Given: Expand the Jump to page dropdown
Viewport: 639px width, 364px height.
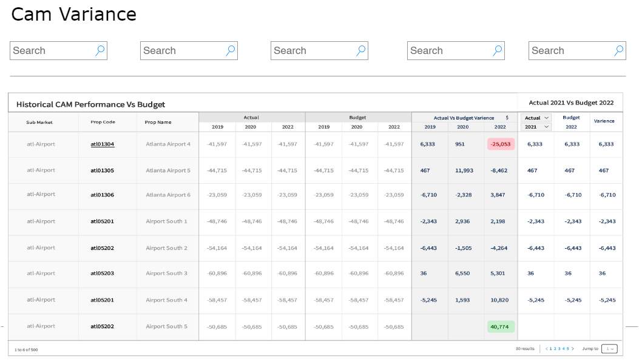Looking at the screenshot, I should [609, 349].
